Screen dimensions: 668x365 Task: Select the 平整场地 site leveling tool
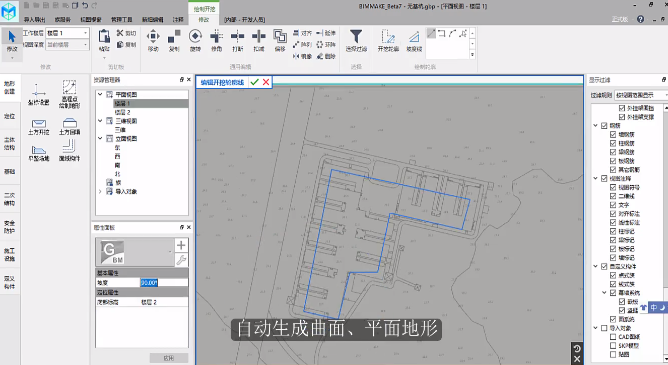pyautogui.click(x=38, y=153)
